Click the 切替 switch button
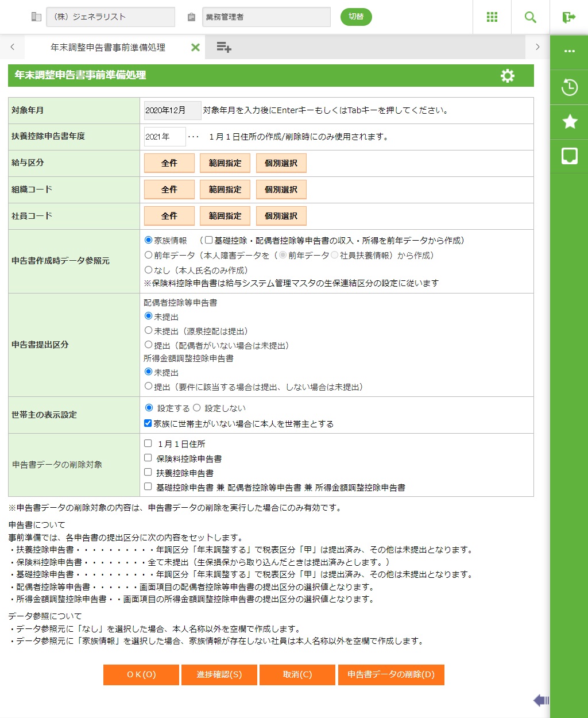The width and height of the screenshot is (588, 718). click(356, 17)
